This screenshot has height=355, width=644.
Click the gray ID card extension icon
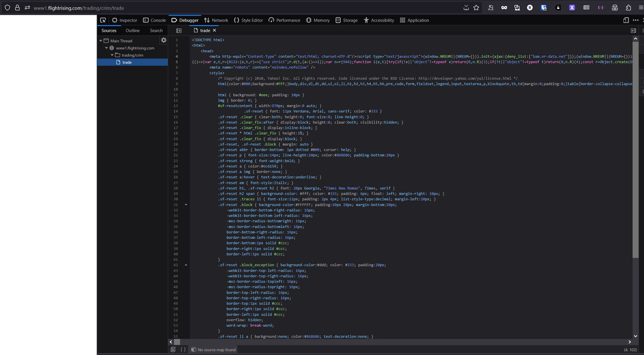pyautogui.click(x=586, y=8)
